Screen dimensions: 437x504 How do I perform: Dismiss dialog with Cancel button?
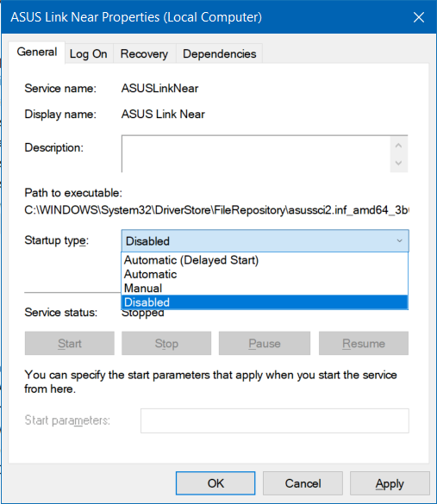[x=303, y=483]
